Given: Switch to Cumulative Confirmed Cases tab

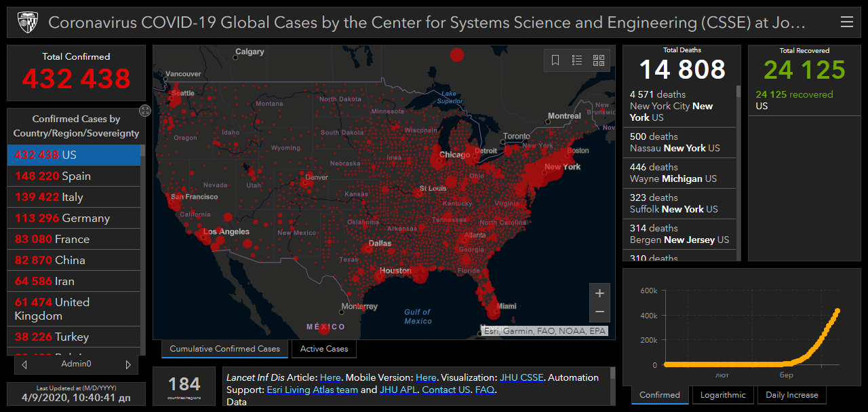Looking at the screenshot, I should (x=224, y=349).
